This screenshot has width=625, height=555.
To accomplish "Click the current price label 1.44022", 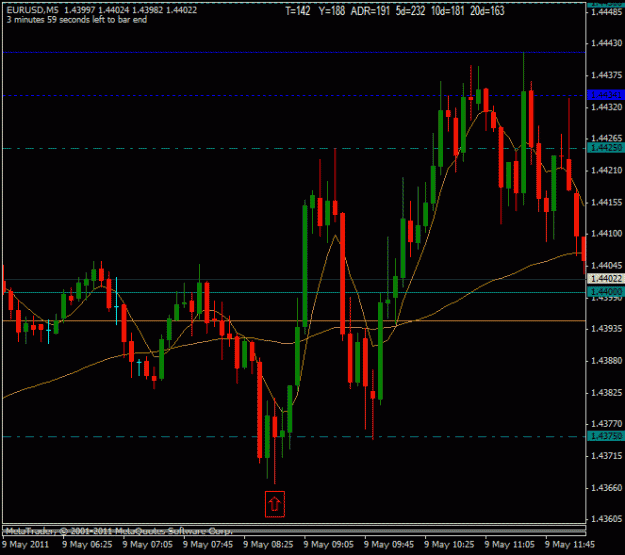I will [x=606, y=278].
